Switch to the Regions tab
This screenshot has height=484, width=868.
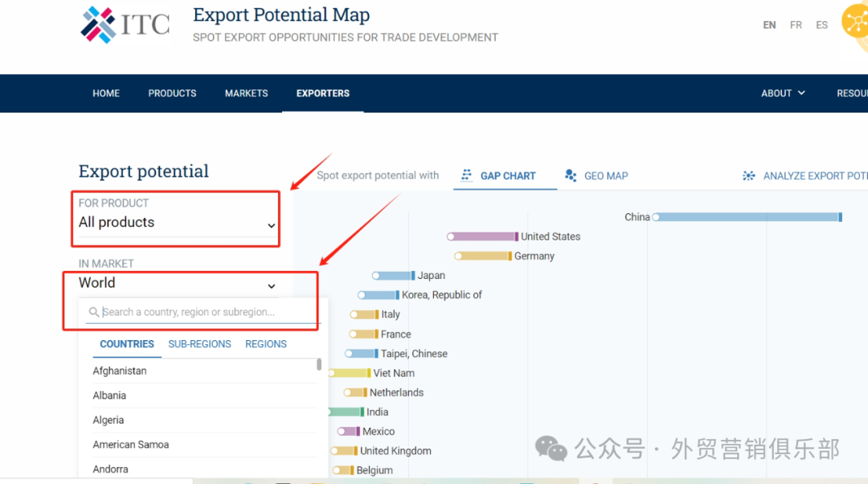(x=266, y=344)
